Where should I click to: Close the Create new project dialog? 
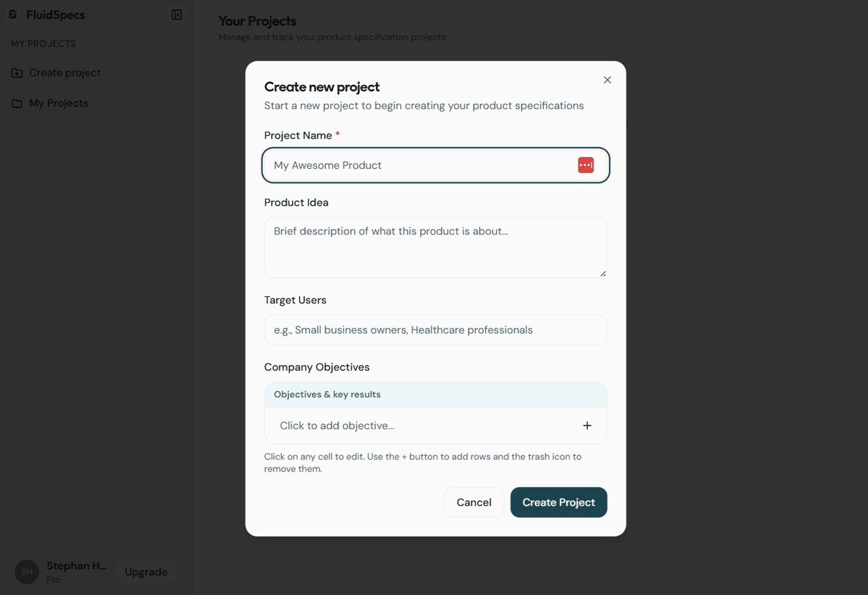point(607,80)
